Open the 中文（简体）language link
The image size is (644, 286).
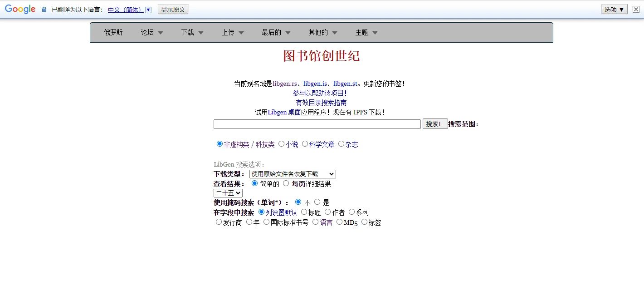coord(125,10)
